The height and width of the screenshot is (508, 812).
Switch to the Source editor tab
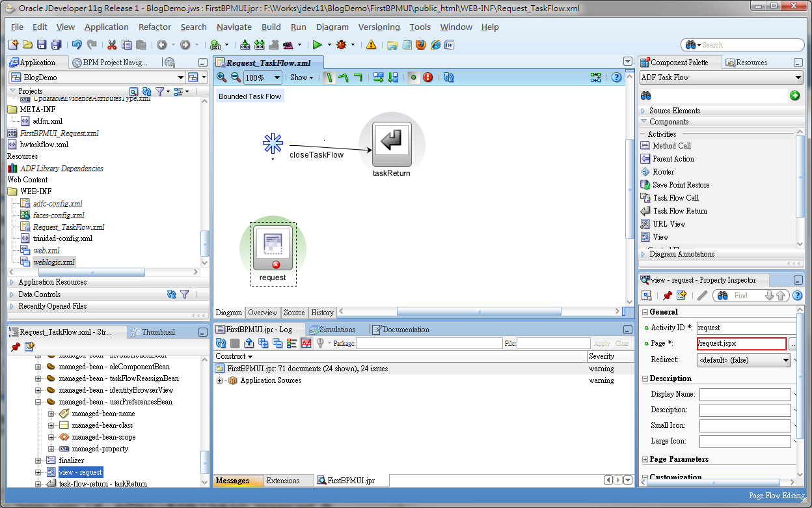(294, 313)
